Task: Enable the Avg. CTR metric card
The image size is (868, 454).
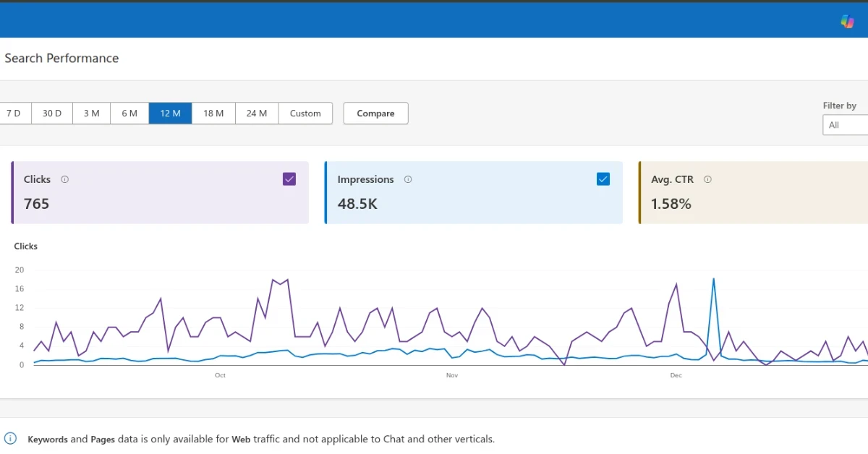Action: point(752,192)
